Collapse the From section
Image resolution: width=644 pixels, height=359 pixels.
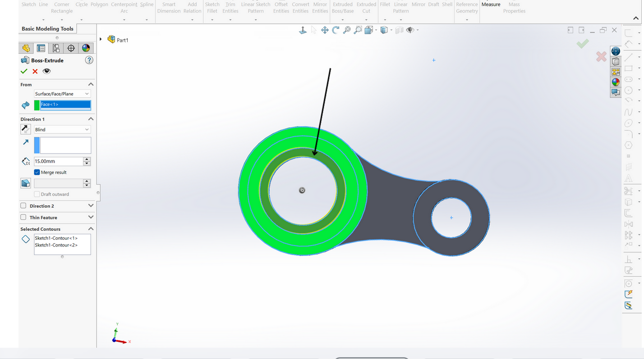(x=91, y=84)
